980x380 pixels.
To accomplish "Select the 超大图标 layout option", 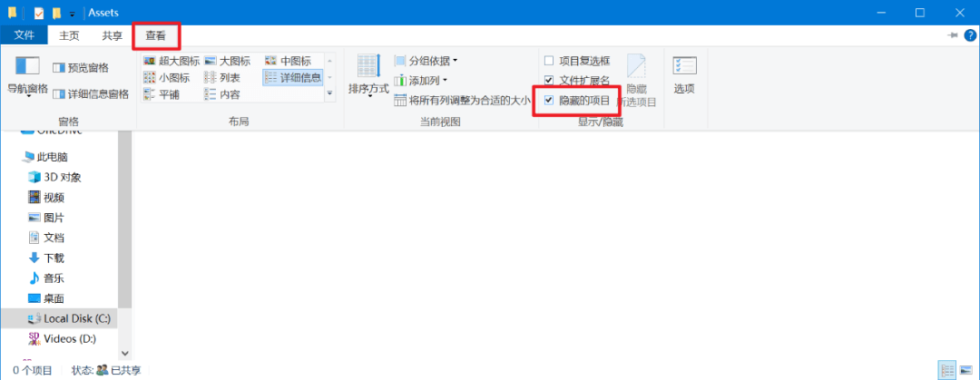I will (171, 61).
